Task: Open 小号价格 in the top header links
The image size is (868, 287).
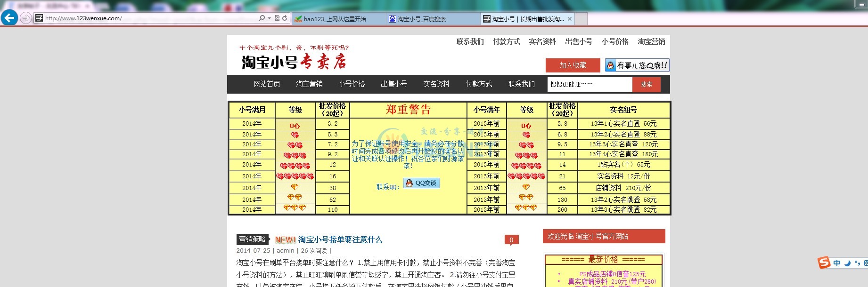Action: pyautogui.click(x=615, y=41)
